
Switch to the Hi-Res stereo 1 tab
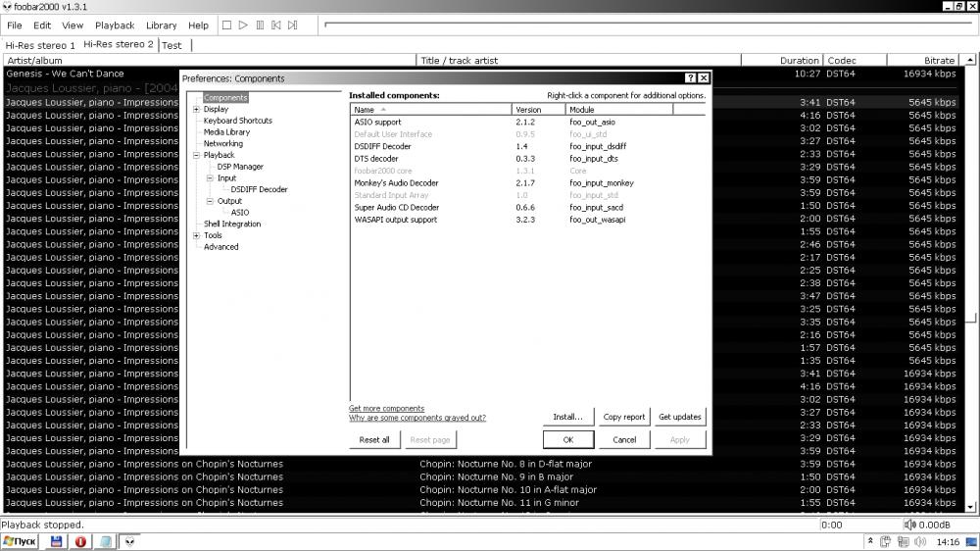(40, 45)
